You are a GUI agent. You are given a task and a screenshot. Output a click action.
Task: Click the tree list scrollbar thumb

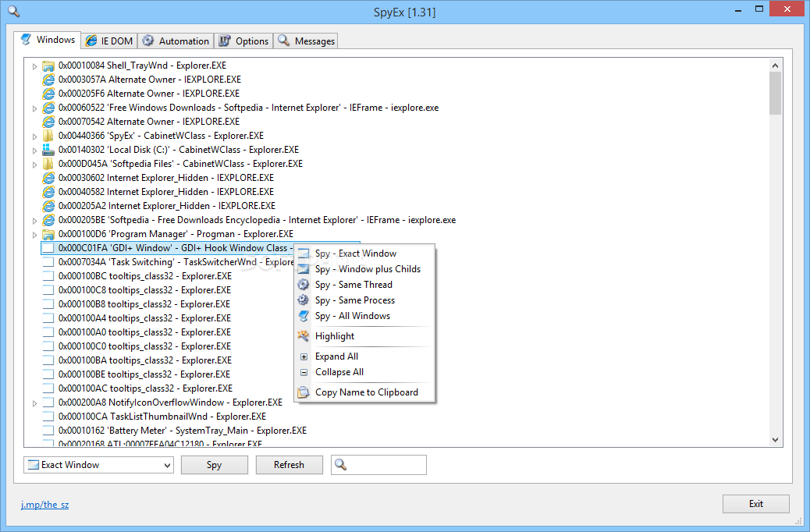coord(775,94)
